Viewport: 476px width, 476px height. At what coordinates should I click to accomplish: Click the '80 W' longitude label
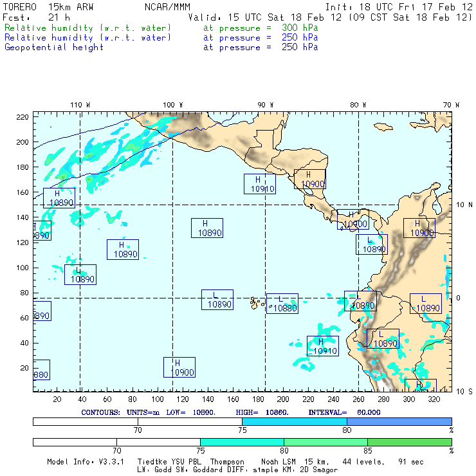pos(358,105)
